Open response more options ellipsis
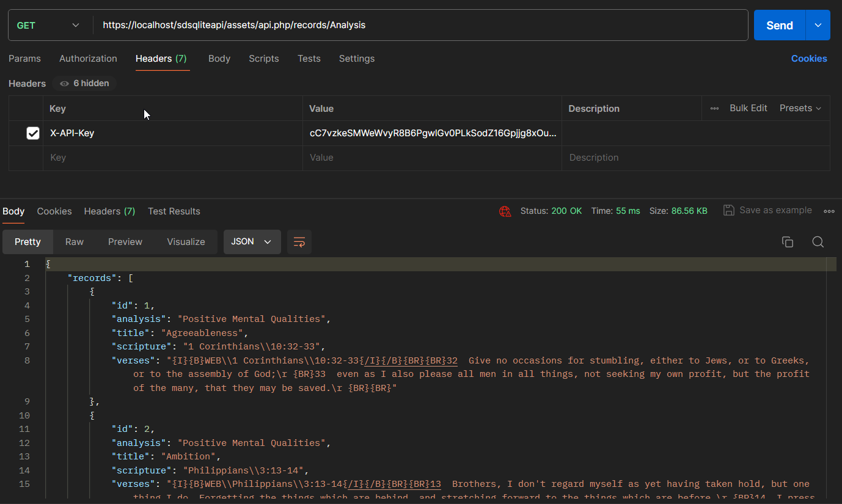Image resolution: width=842 pixels, height=504 pixels. (x=829, y=211)
